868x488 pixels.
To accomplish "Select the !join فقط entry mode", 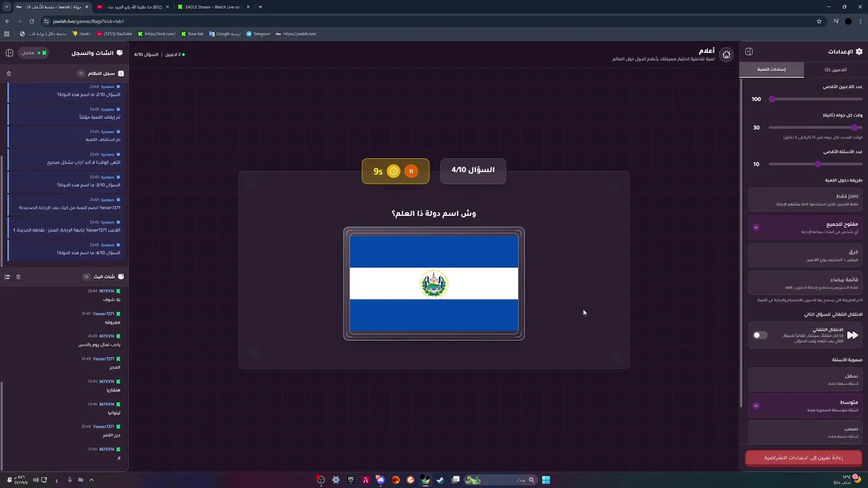I will tap(806, 199).
